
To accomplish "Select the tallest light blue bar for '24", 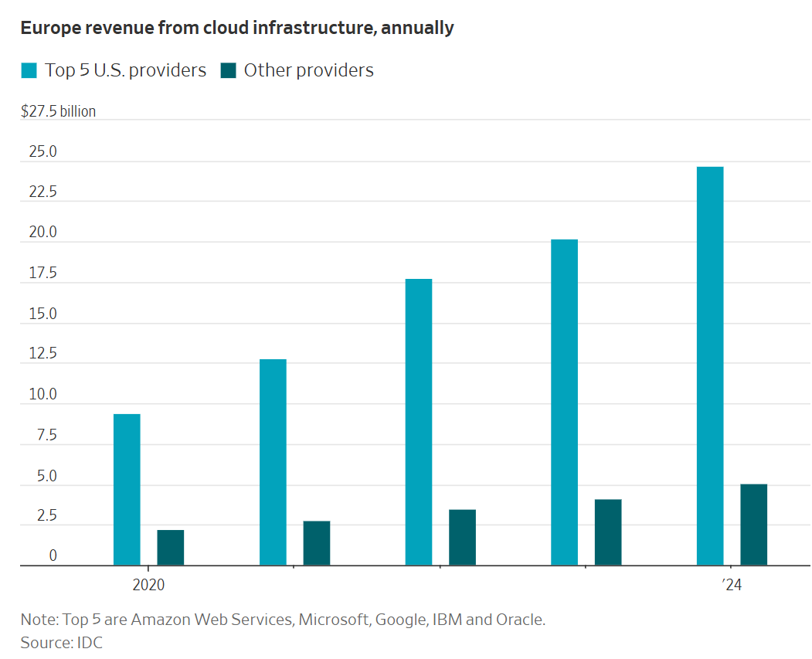I will (710, 366).
